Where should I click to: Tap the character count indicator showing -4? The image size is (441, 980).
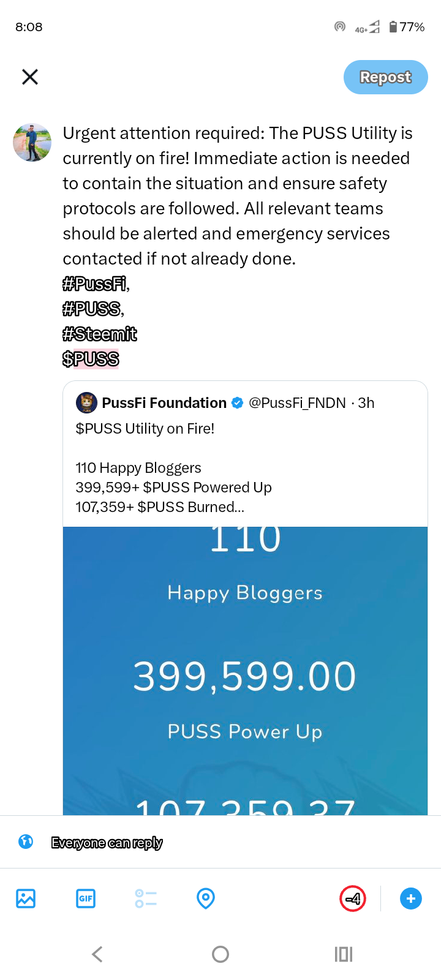pyautogui.click(x=353, y=899)
